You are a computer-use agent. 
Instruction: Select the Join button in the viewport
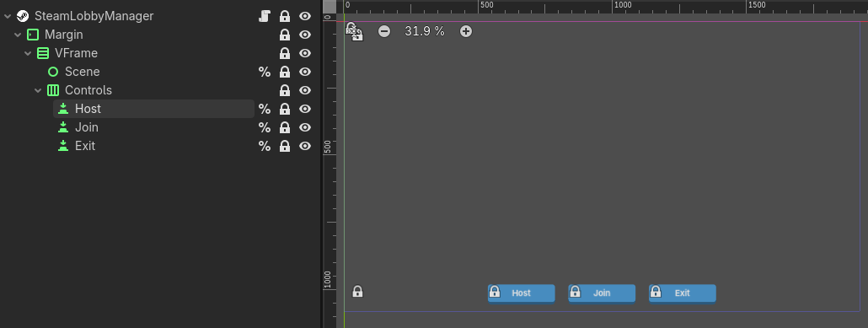point(602,293)
